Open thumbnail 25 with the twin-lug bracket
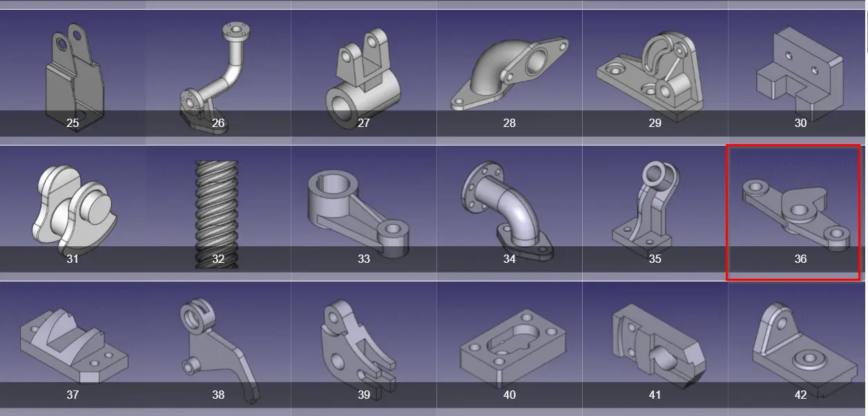 [x=73, y=72]
